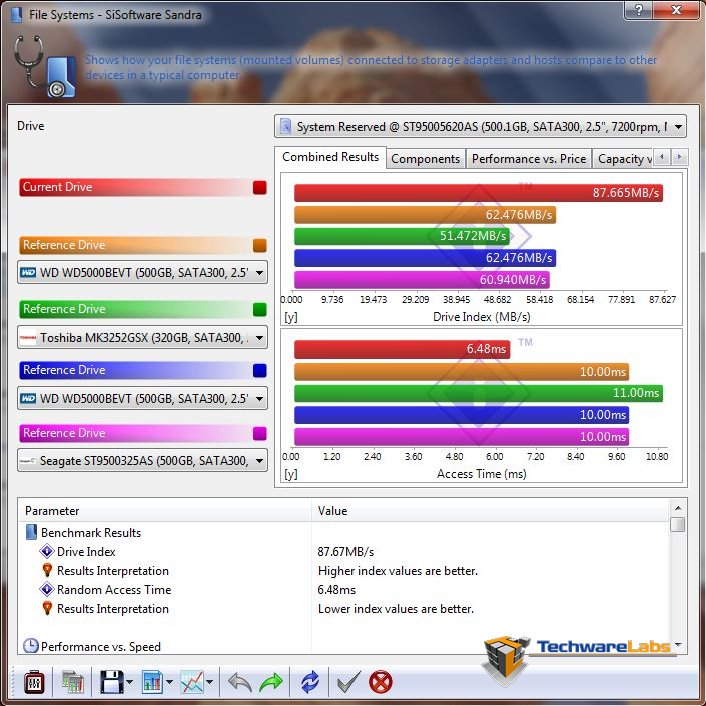Viewport: 706px width, 706px height.
Task: Click the red 87.665MB/s drive index bar
Action: coord(478,193)
